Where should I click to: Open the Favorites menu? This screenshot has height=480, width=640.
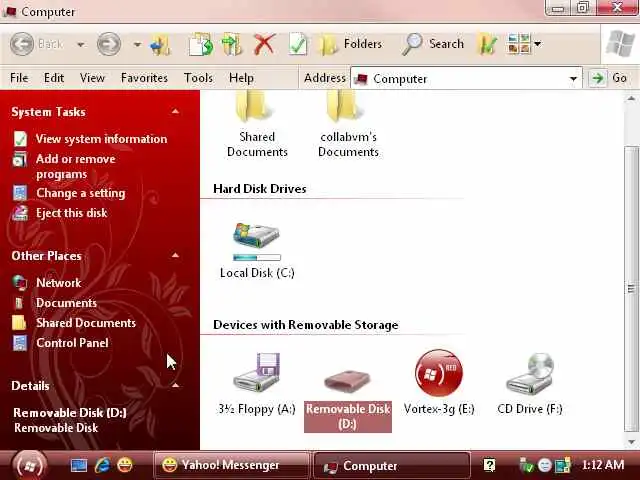coord(144,78)
